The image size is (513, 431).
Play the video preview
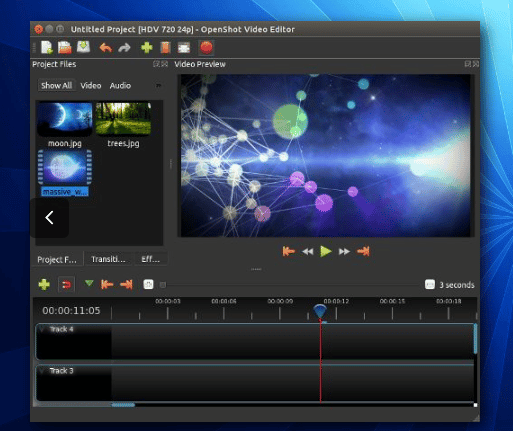(x=326, y=251)
